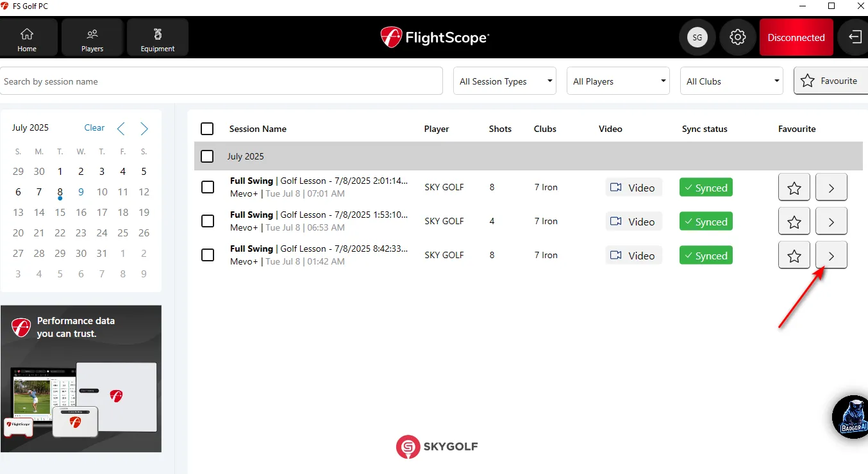Viewport: 868px width, 474px height.
Task: Select checkbox for the 07:01 AM session
Action: tap(207, 187)
